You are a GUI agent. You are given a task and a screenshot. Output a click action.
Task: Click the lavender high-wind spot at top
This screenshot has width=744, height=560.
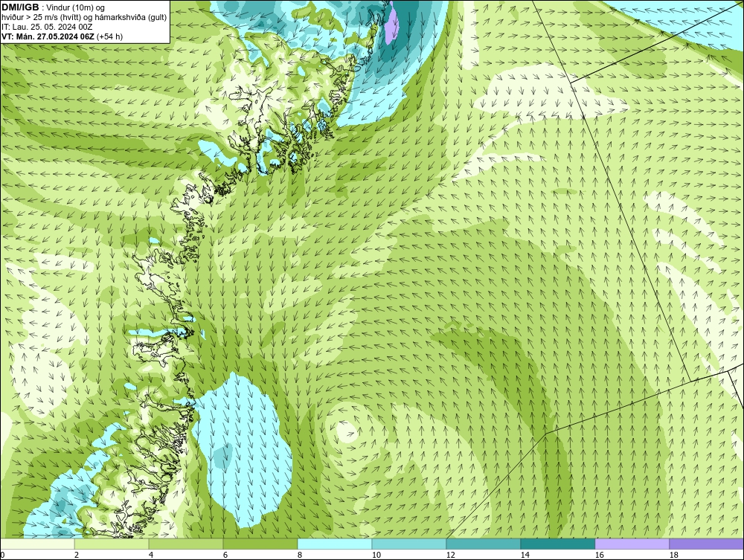(391, 23)
